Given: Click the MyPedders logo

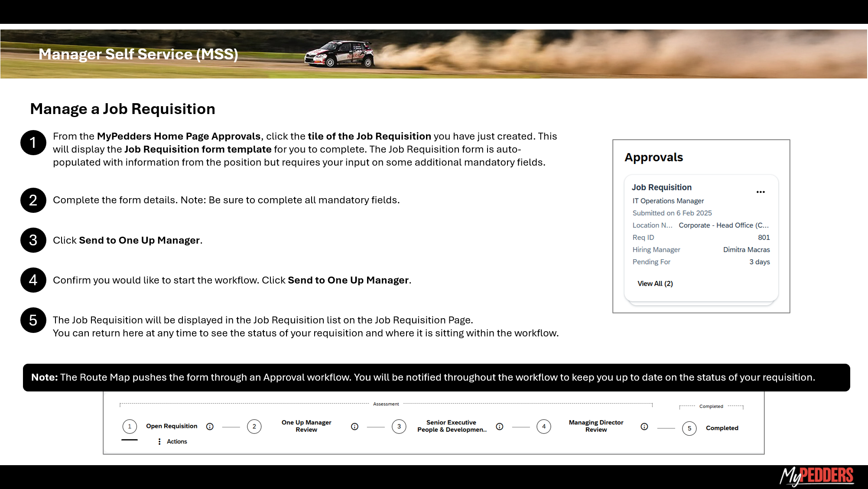Looking at the screenshot, I should point(817,476).
